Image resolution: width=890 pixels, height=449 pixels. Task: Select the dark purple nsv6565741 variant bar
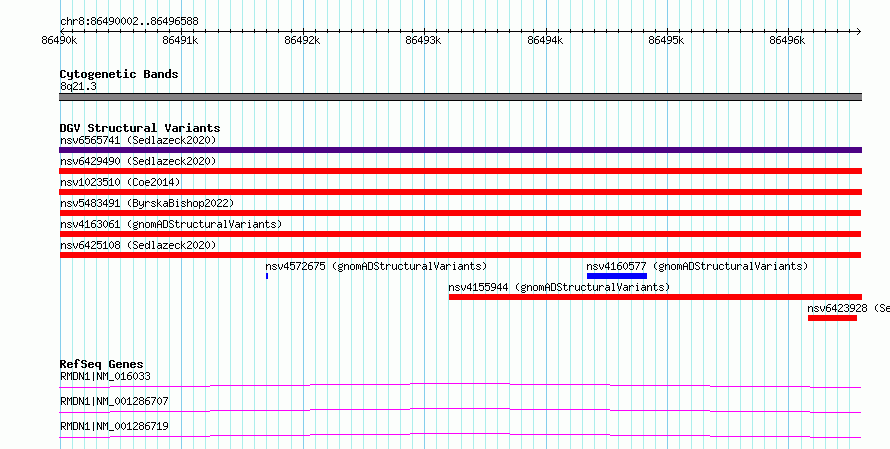tap(460, 150)
